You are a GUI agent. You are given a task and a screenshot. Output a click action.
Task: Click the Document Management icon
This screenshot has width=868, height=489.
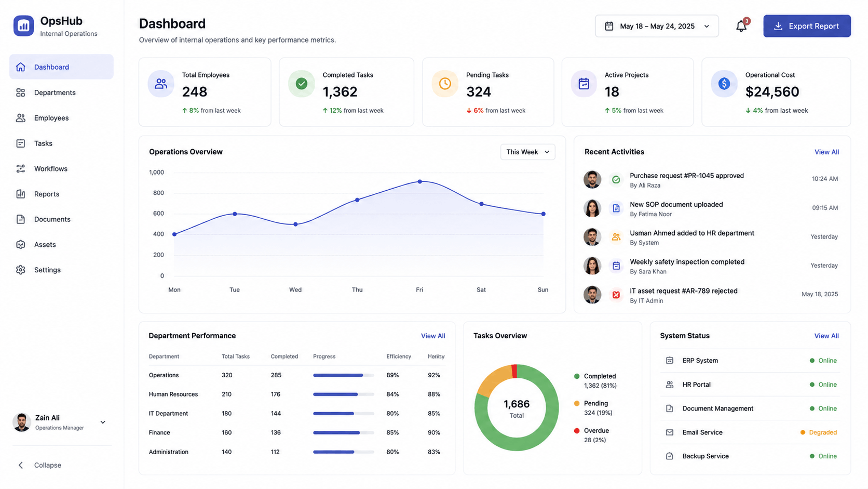(670, 408)
